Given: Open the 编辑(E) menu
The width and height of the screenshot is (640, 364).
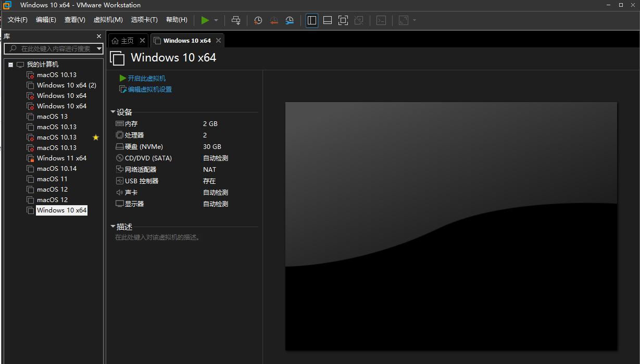Looking at the screenshot, I should 46,20.
